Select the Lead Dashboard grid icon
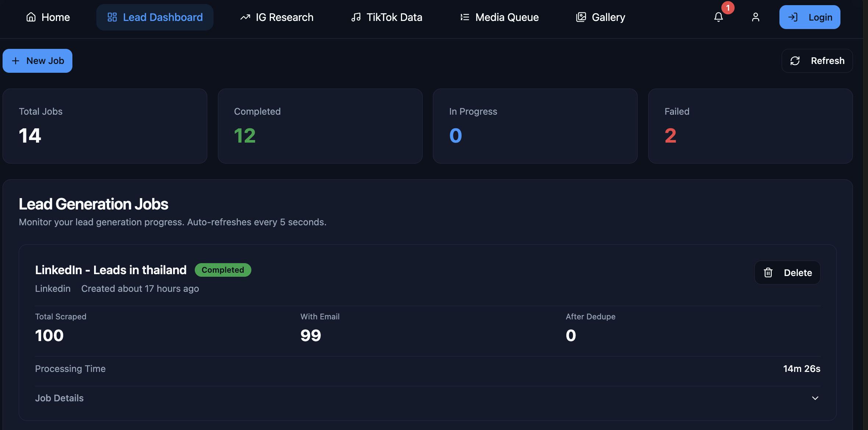The image size is (868, 430). click(x=112, y=17)
